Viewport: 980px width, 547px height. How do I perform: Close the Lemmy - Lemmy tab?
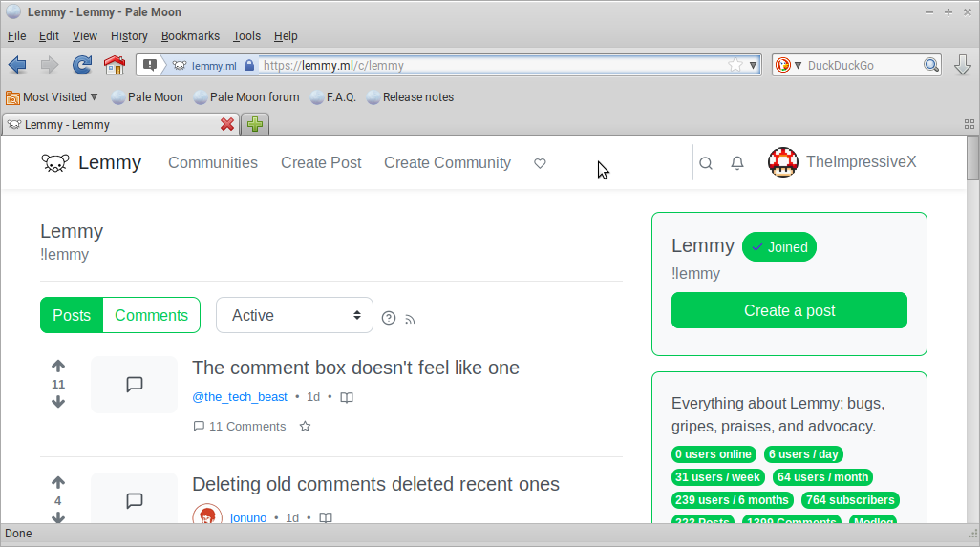click(x=227, y=124)
